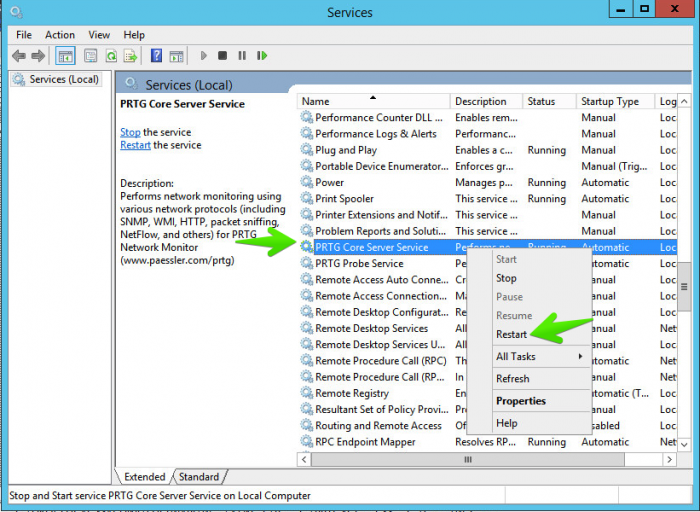The height and width of the screenshot is (512, 700).
Task: Click gear icon beside Print Spooler
Action: [306, 198]
